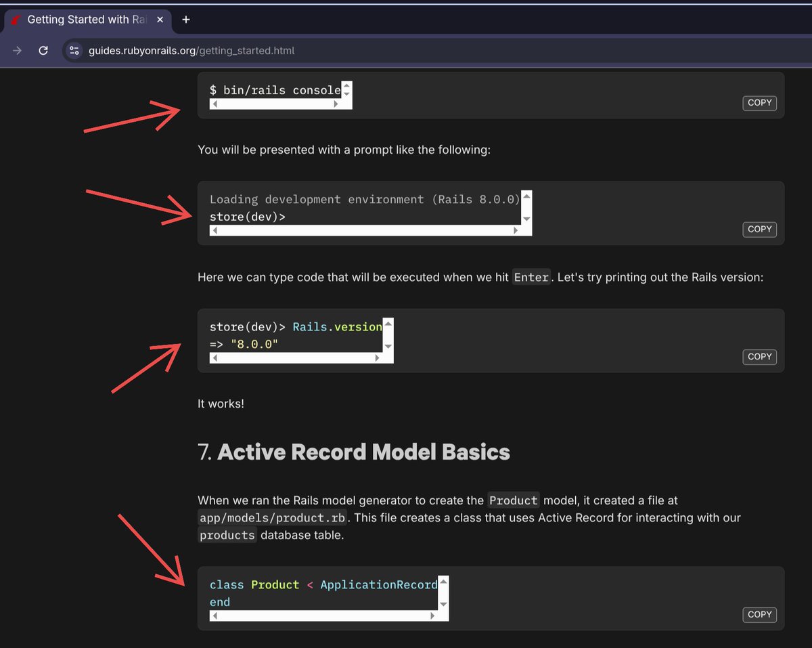
Task: Click scroll-right arrow in store(dev)> prompt block
Action: (516, 231)
